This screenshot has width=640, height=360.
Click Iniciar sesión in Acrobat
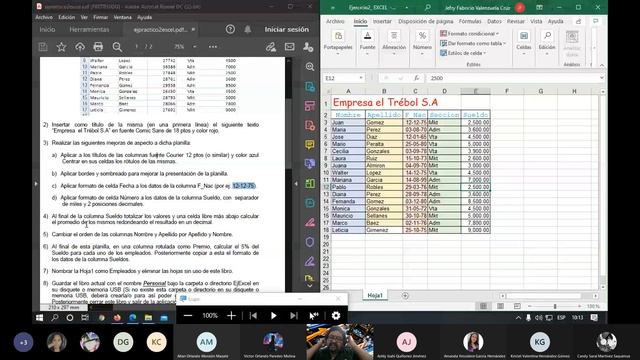pyautogui.click(x=287, y=29)
